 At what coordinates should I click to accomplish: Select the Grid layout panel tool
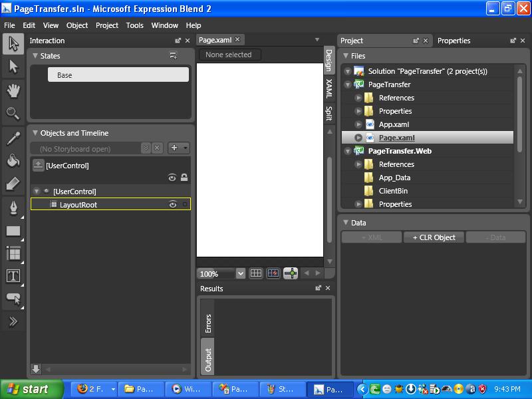(13, 253)
